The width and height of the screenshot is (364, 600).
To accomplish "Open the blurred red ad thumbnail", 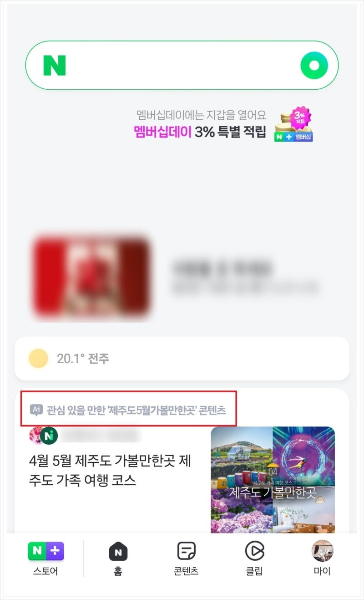I will (91, 277).
